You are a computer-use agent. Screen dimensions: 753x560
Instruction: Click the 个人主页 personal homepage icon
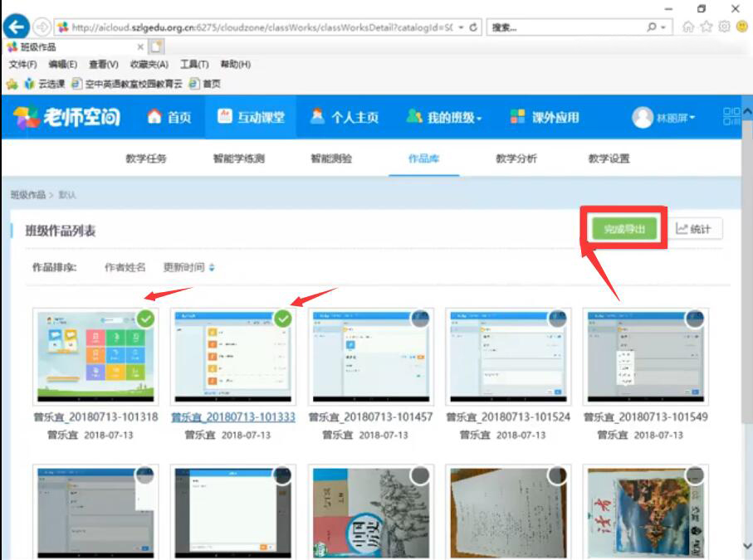pyautogui.click(x=318, y=118)
